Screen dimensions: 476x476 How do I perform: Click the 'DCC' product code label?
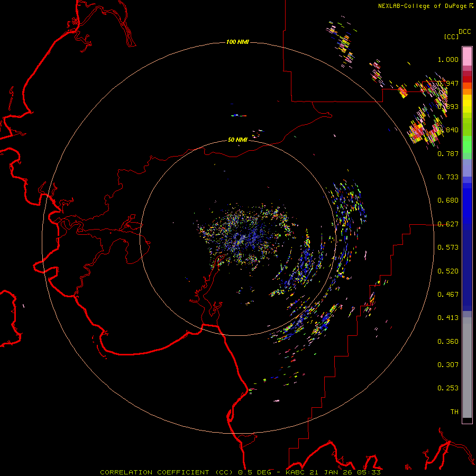tap(464, 32)
